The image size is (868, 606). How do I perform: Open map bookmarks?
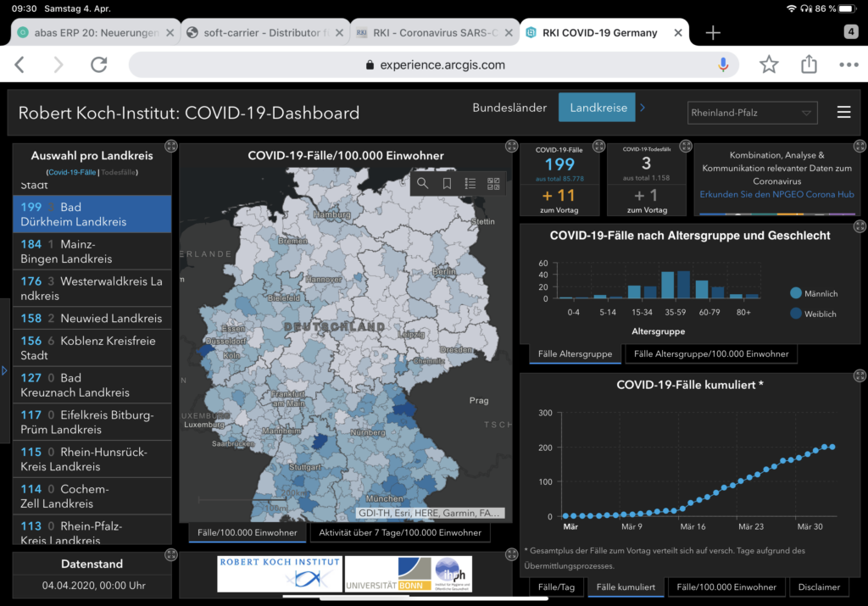pos(447,183)
